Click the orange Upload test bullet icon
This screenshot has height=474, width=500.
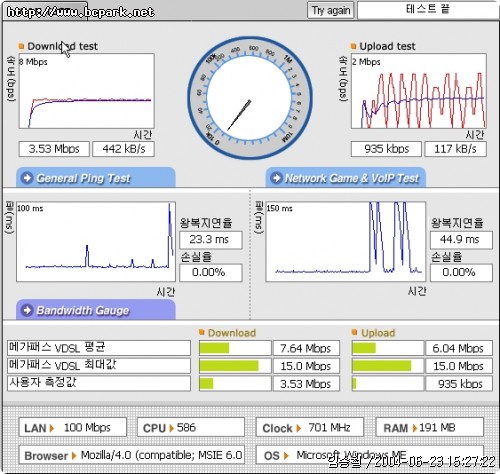(354, 46)
